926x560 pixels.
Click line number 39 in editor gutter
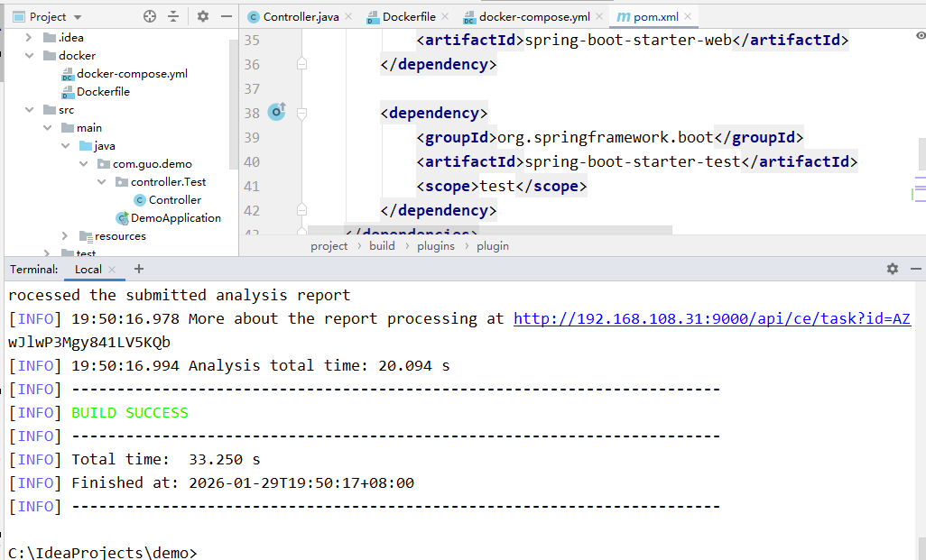pyautogui.click(x=252, y=137)
